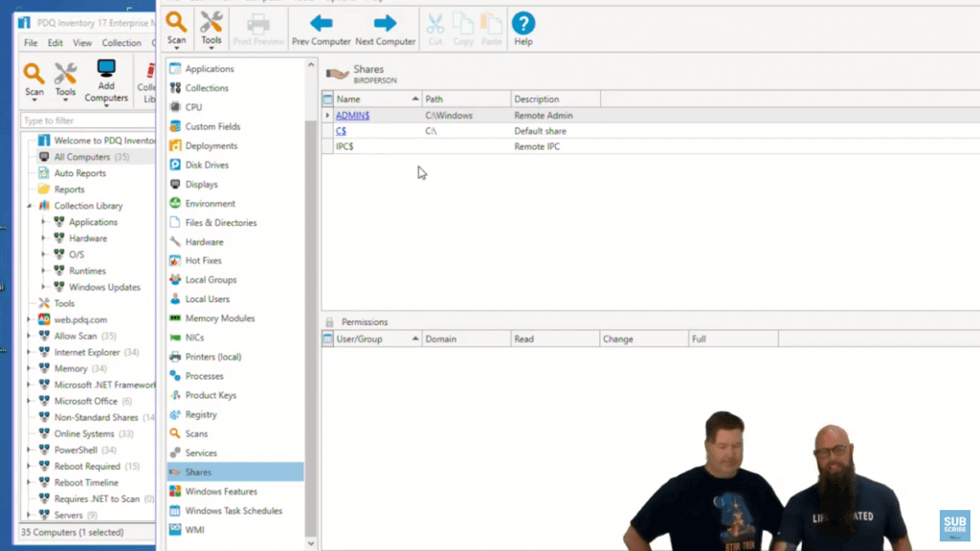Expand the web.pdq.com node
This screenshot has width=980, height=551.
pyautogui.click(x=29, y=320)
